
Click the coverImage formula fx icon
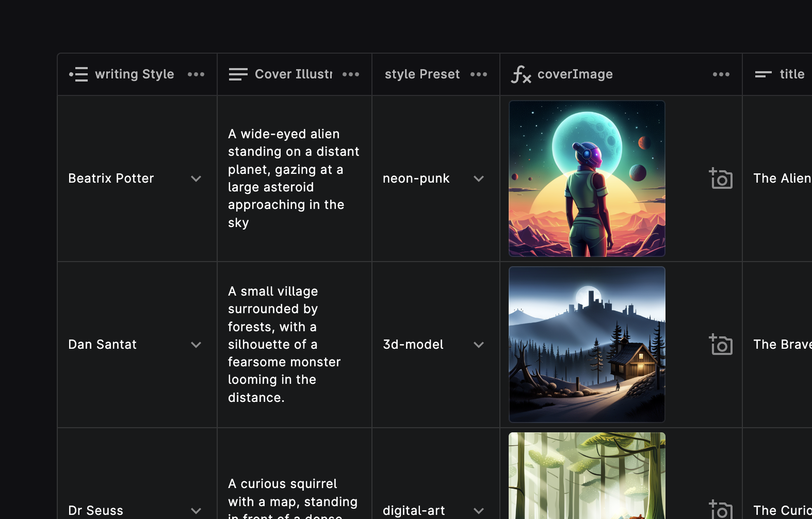pos(521,74)
